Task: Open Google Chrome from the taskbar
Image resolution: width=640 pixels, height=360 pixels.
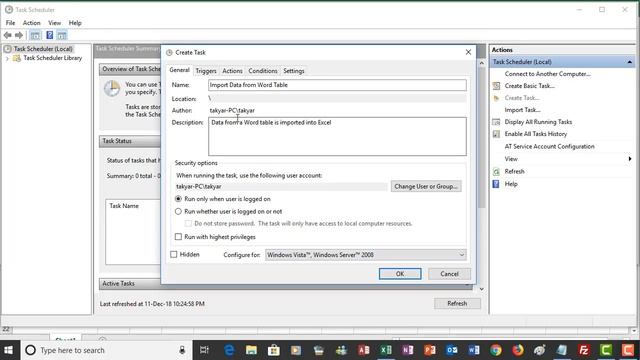Action: (496, 350)
